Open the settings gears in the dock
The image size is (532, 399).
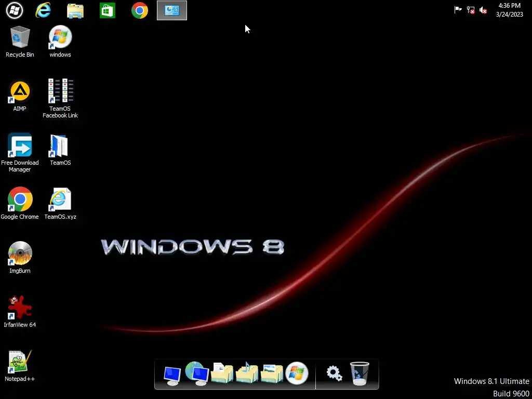click(334, 374)
